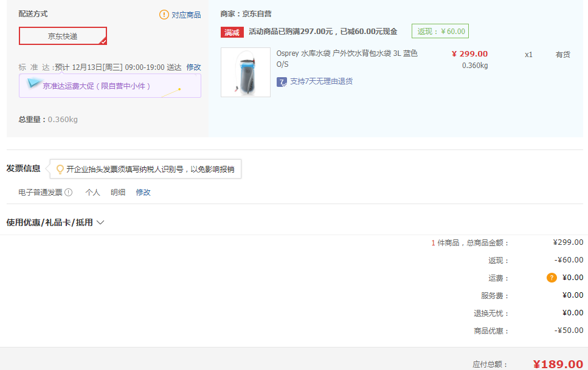588x370 pixels.
Task: Click the orange exclamation icon beside 对应商品
Action: (x=164, y=15)
